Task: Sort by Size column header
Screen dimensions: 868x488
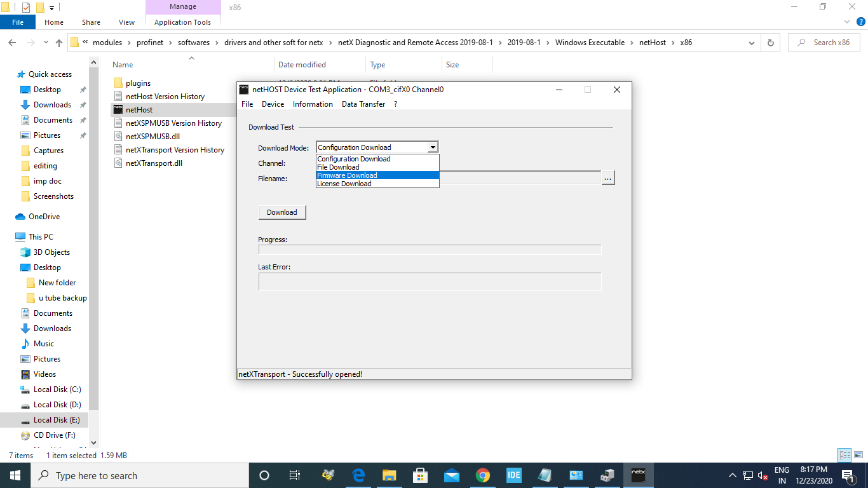Action: [x=452, y=65]
